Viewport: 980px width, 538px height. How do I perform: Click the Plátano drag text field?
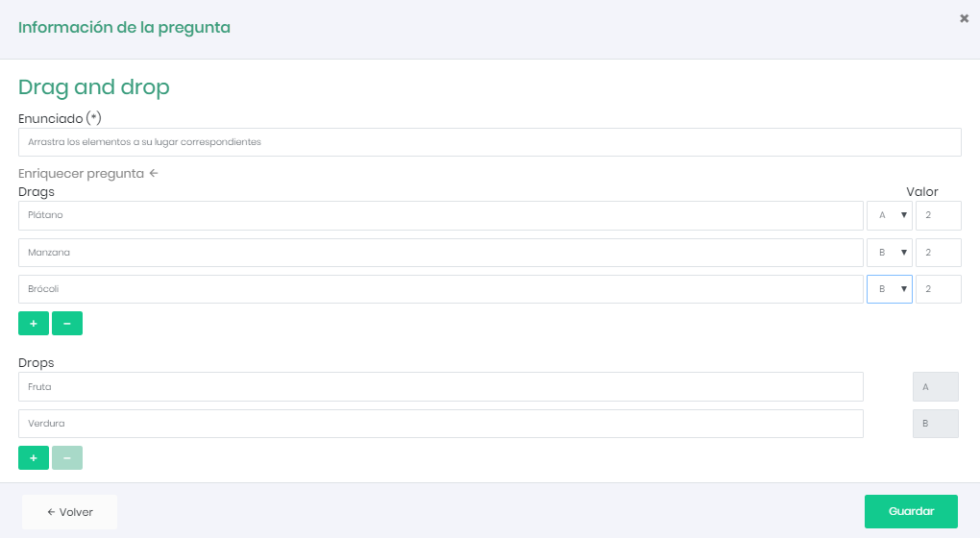click(x=440, y=215)
